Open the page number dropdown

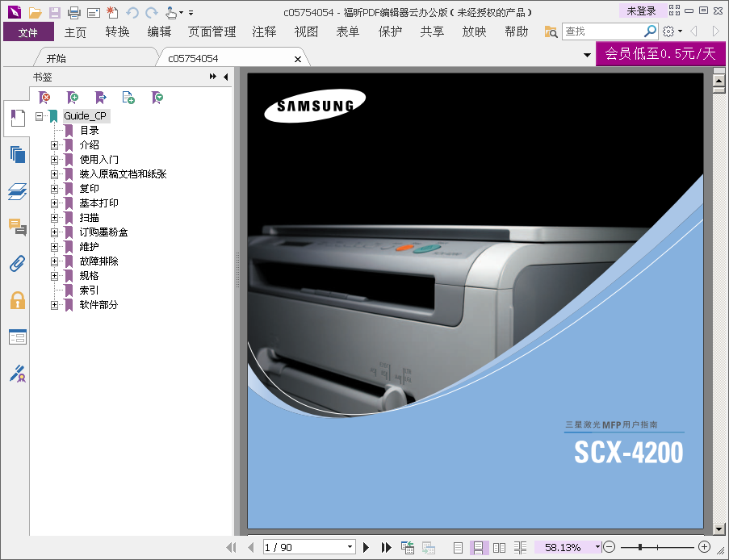(350, 547)
